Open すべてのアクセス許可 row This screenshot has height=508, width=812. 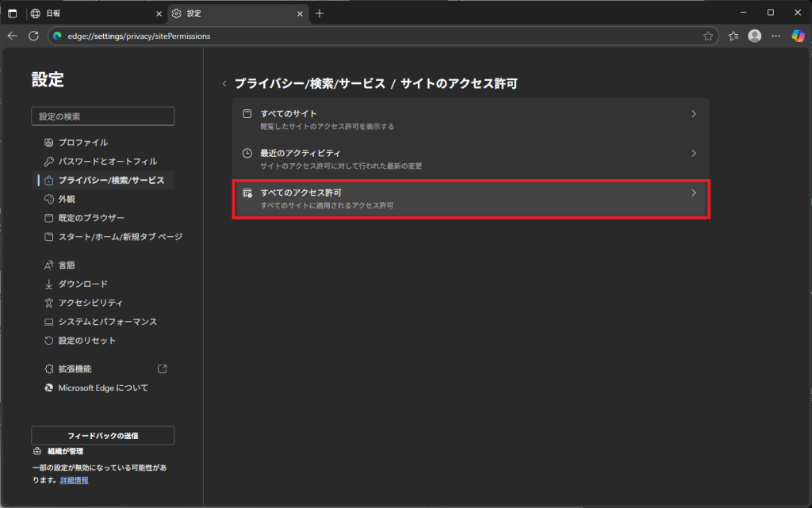pyautogui.click(x=470, y=198)
